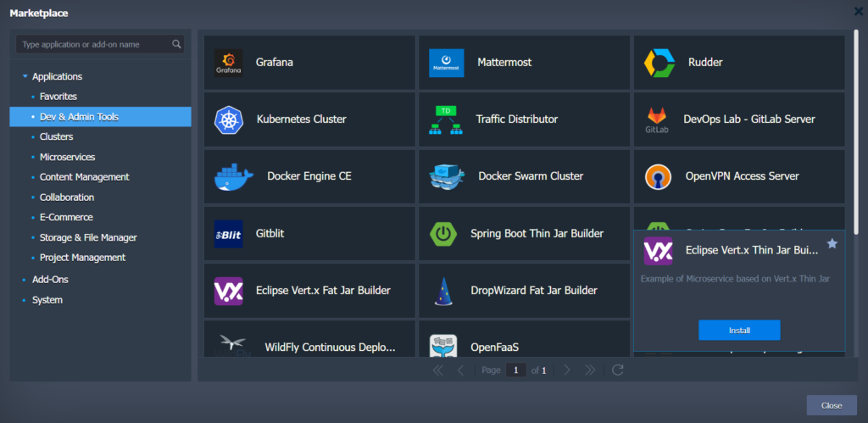Select Docker Swarm Cluster name text

tap(531, 176)
